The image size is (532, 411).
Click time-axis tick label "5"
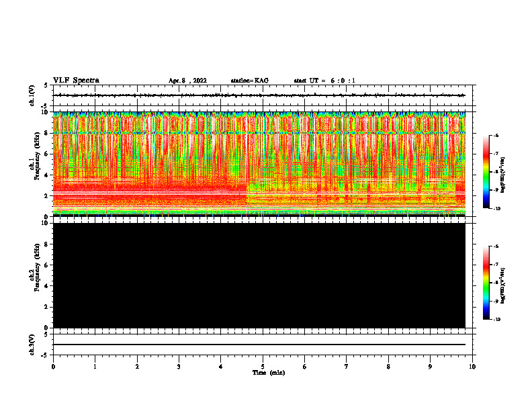pyautogui.click(x=263, y=367)
